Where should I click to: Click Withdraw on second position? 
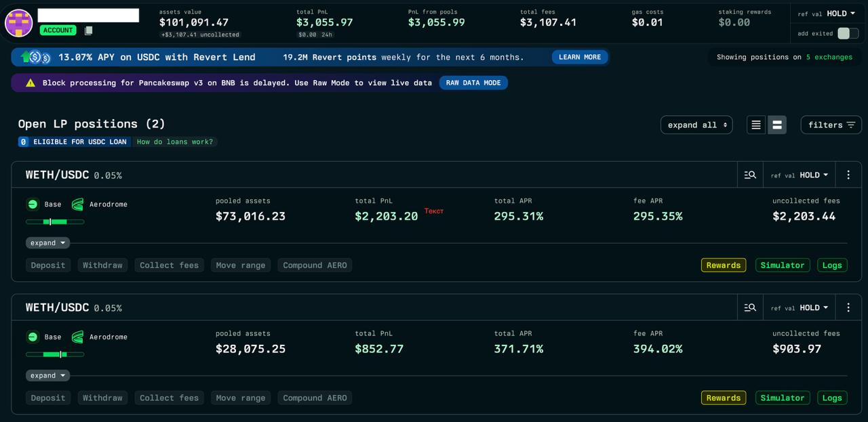click(102, 398)
